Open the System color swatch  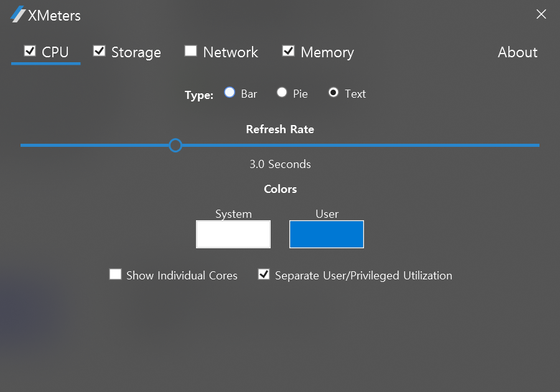[233, 234]
